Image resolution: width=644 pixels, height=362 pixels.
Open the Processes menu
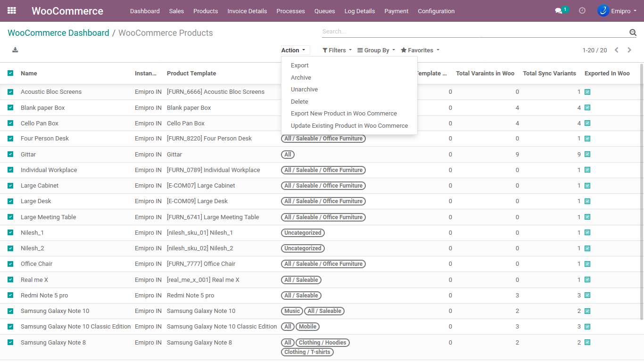click(x=290, y=11)
